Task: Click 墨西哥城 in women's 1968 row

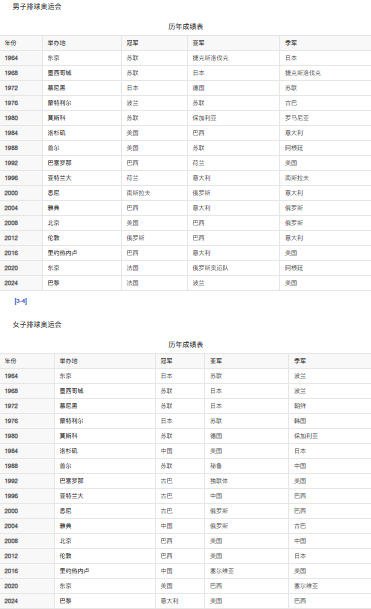Action: tap(71, 391)
